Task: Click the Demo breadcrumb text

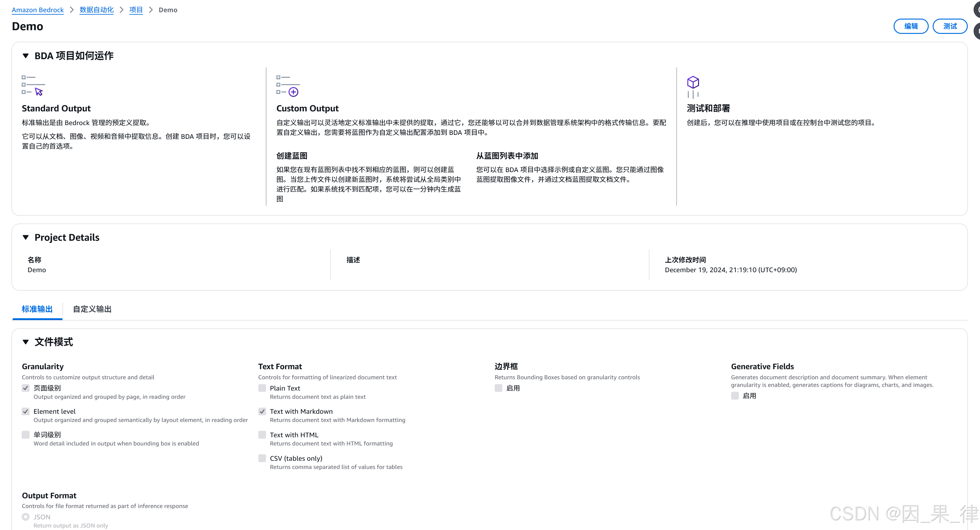Action: pyautogui.click(x=168, y=10)
